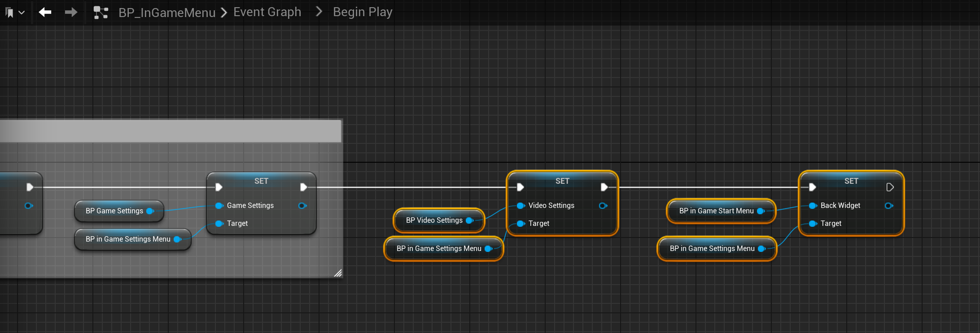Click Game Settings input pin on SET node

point(219,206)
